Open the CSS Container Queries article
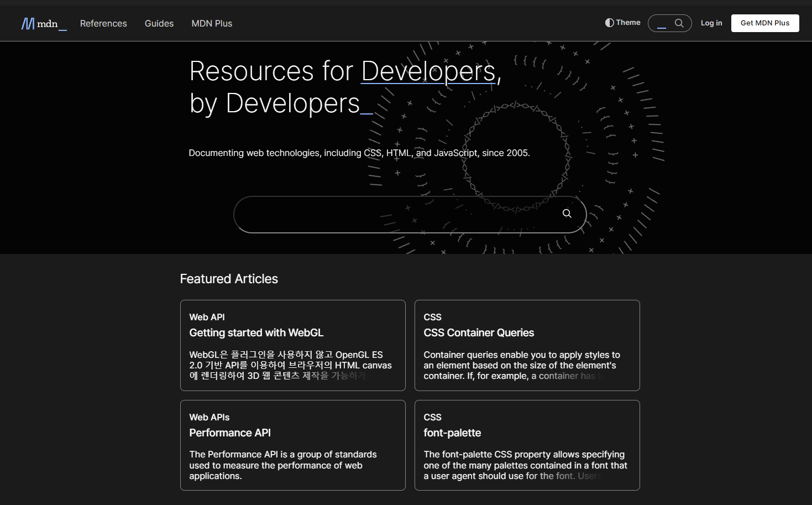Image resolution: width=812 pixels, height=505 pixels. click(x=479, y=332)
